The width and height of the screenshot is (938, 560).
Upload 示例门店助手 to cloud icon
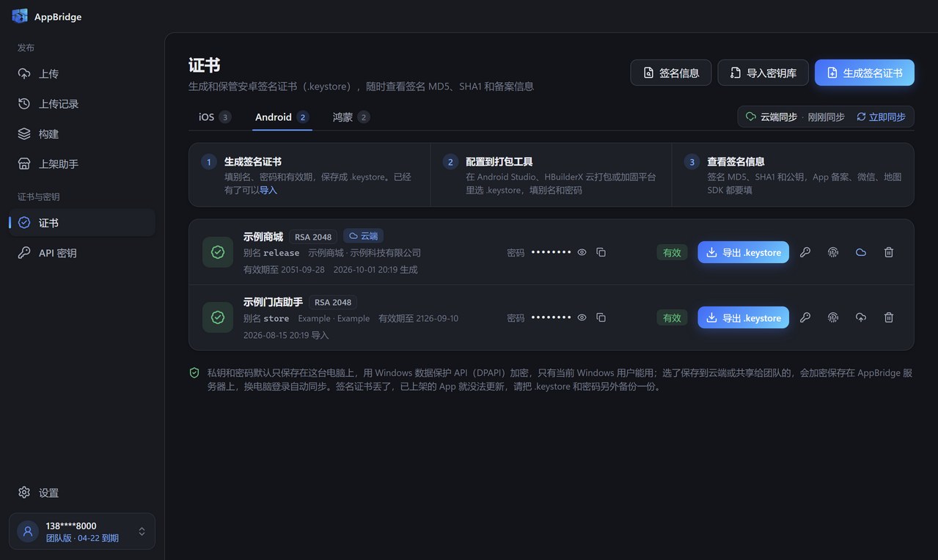click(861, 317)
